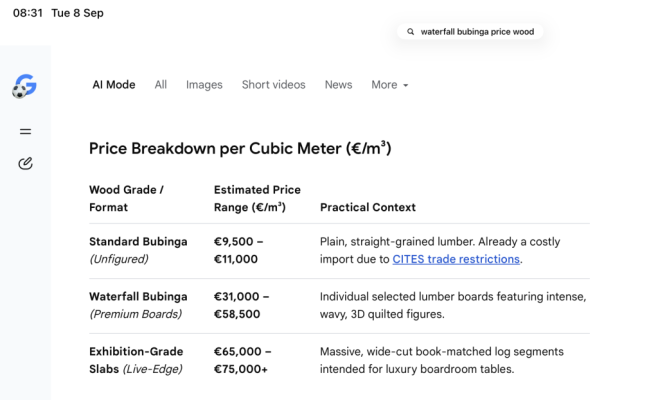Viewport: 658px width, 400px height.
Task: Switch to the AI Mode tab
Action: click(x=114, y=85)
